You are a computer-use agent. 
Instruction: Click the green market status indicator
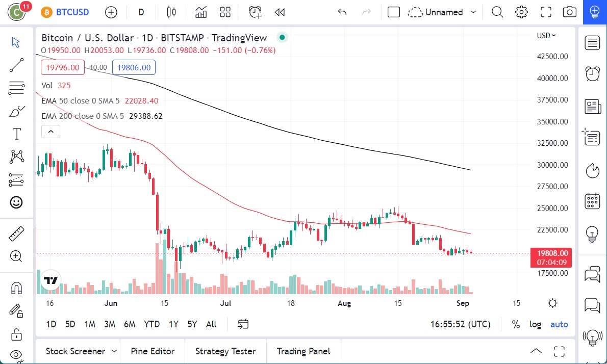[282, 37]
